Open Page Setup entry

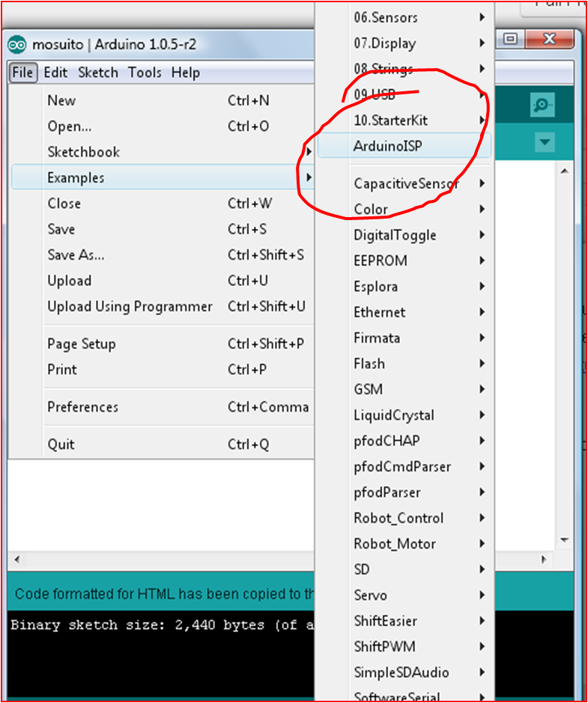tap(163, 344)
